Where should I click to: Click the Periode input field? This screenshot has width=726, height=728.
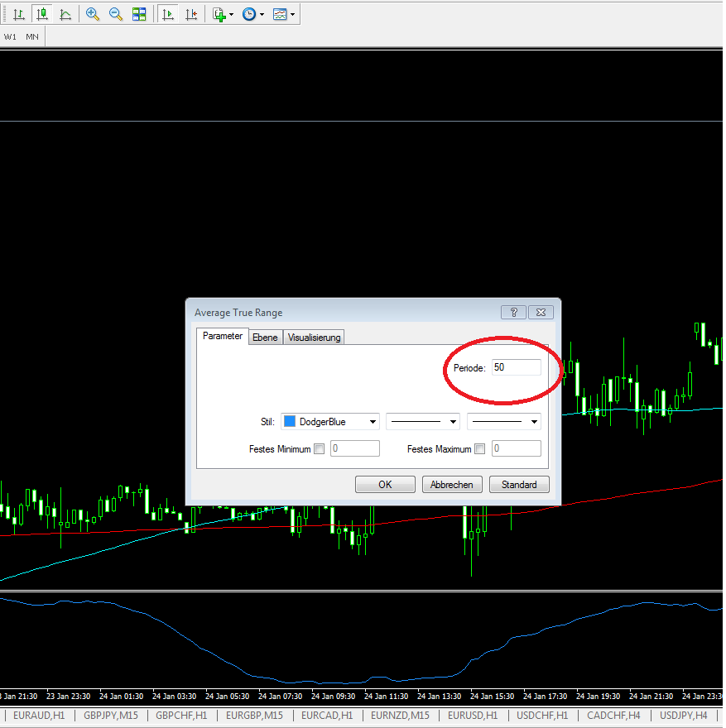pos(516,367)
